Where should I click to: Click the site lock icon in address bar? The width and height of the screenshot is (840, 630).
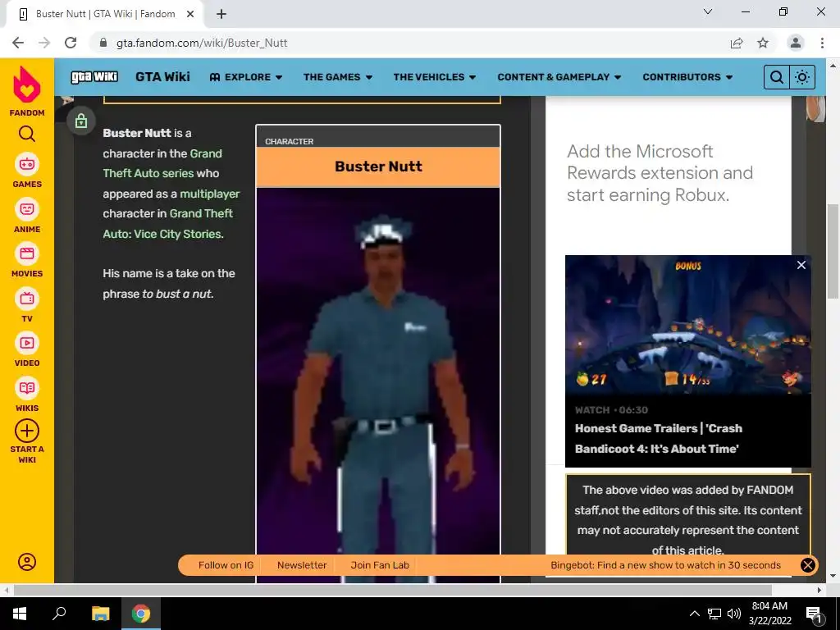tap(103, 43)
